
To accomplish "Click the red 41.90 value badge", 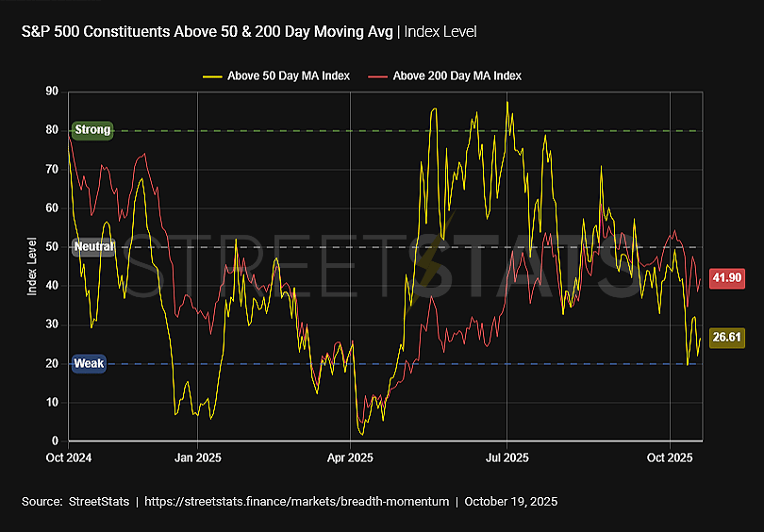I will [x=726, y=277].
